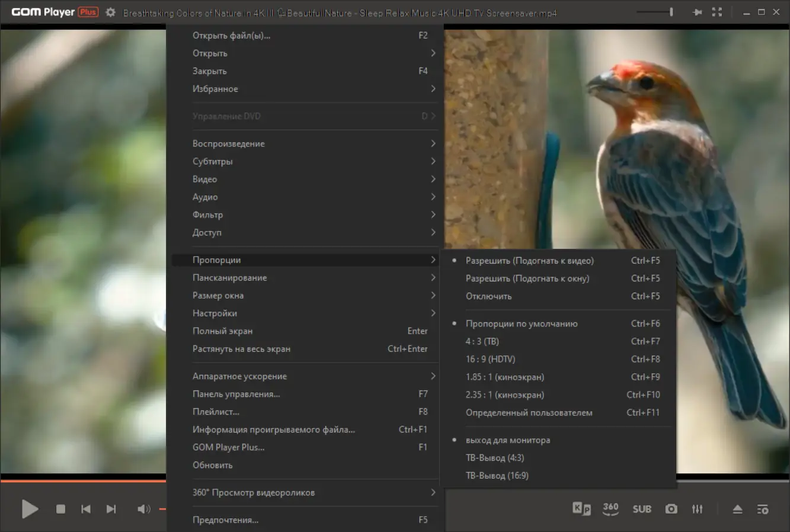Take a screenshot with camera icon
This screenshot has height=532, width=790.
point(671,509)
